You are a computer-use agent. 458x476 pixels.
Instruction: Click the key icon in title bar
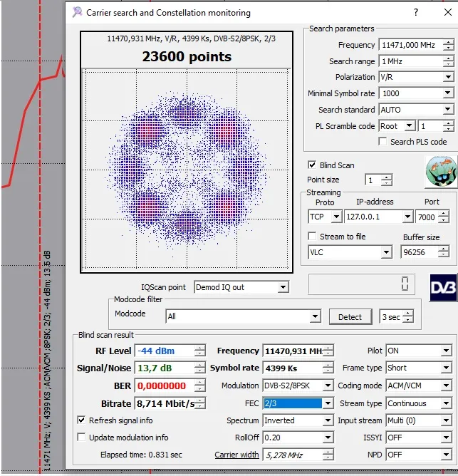click(x=76, y=13)
